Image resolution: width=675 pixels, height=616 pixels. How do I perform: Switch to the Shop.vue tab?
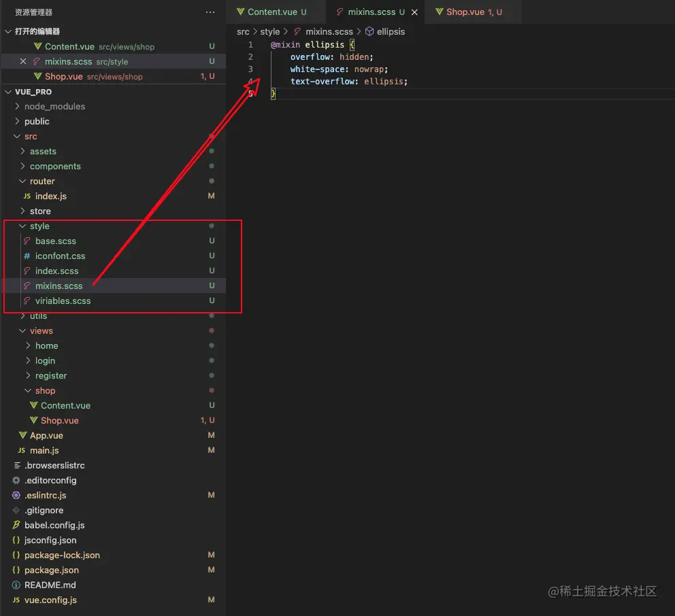[x=474, y=12]
